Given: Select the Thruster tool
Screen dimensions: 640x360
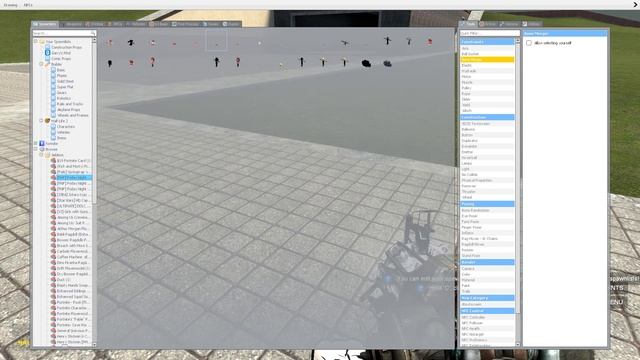Looking at the screenshot, I should [x=487, y=192].
